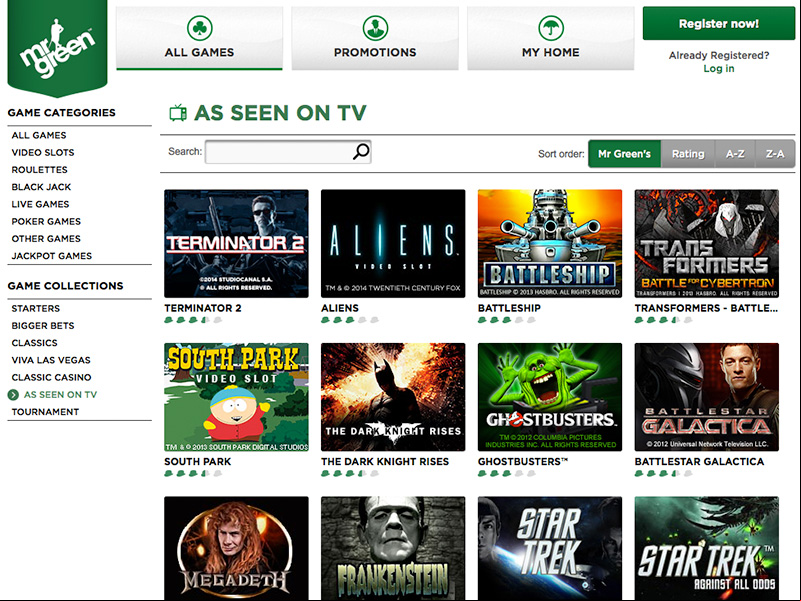This screenshot has height=601, width=801.
Task: Open the Battlestar Galactica thumbnail
Action: [x=706, y=397]
